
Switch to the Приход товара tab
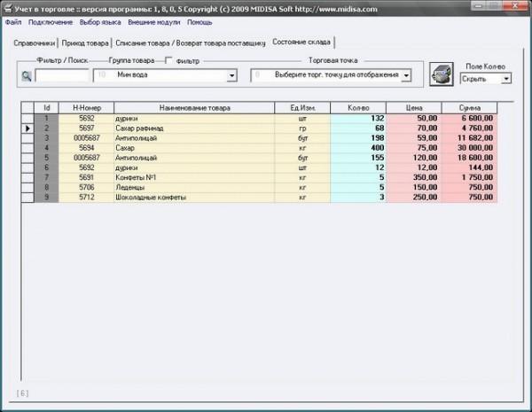click(86, 43)
